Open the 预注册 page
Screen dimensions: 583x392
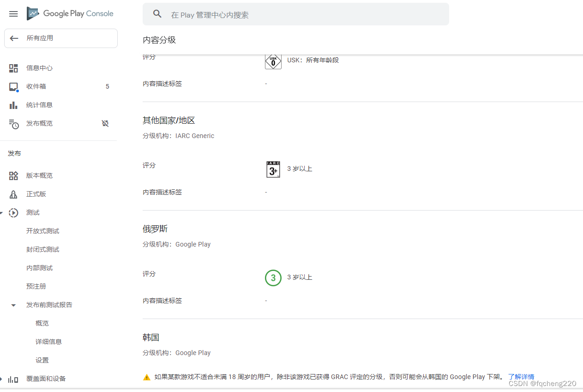(36, 287)
